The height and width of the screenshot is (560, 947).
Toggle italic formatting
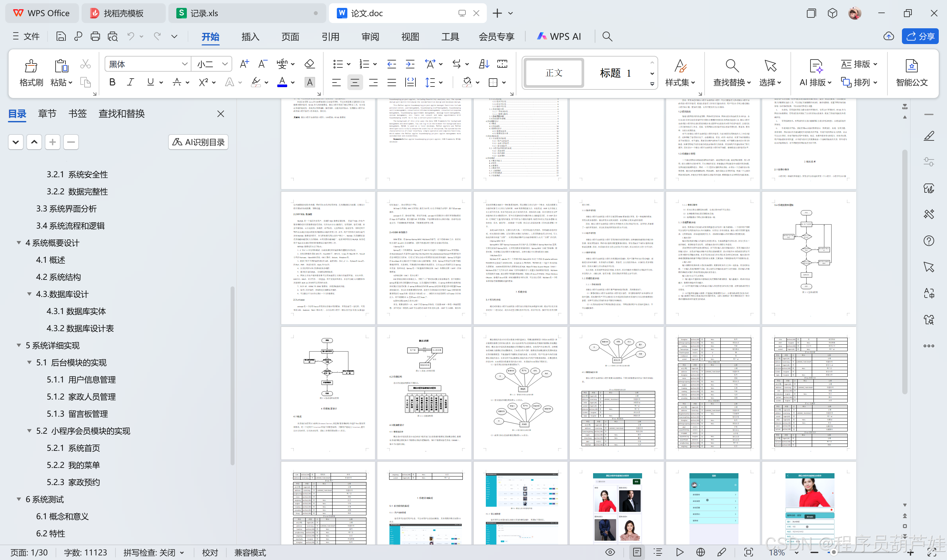[x=131, y=82]
